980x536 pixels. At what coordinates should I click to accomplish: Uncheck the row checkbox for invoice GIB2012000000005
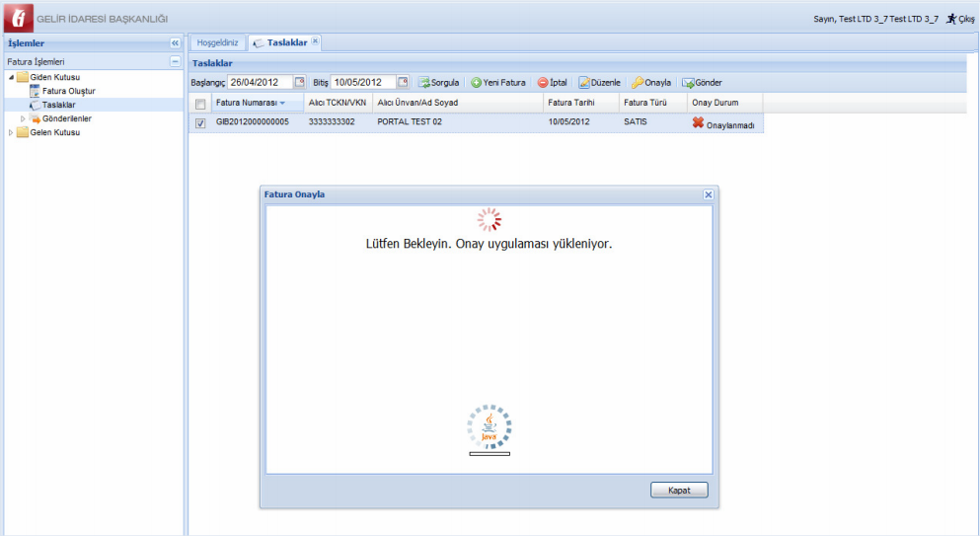[200, 123]
